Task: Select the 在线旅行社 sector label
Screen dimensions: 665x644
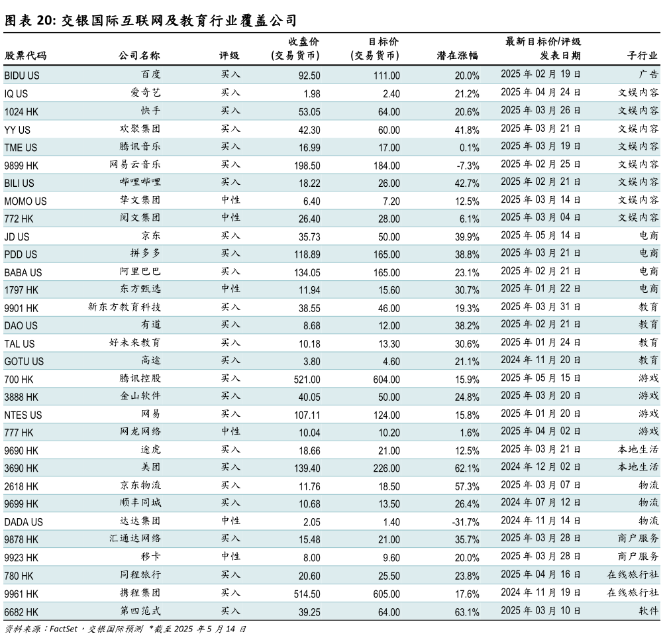Action: pos(633,574)
